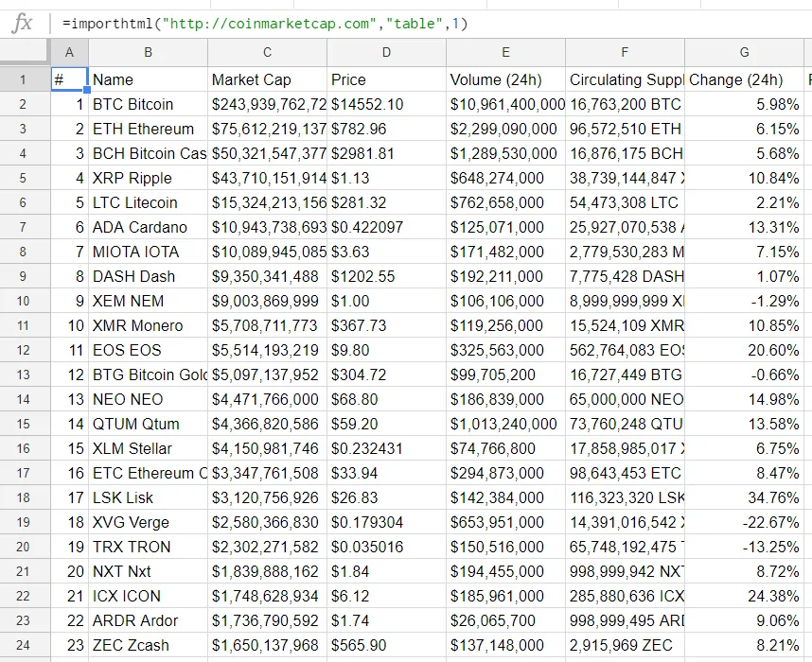Click the 'XRP Ripple' cell
Screen dimensions: 812x662
tap(148, 178)
